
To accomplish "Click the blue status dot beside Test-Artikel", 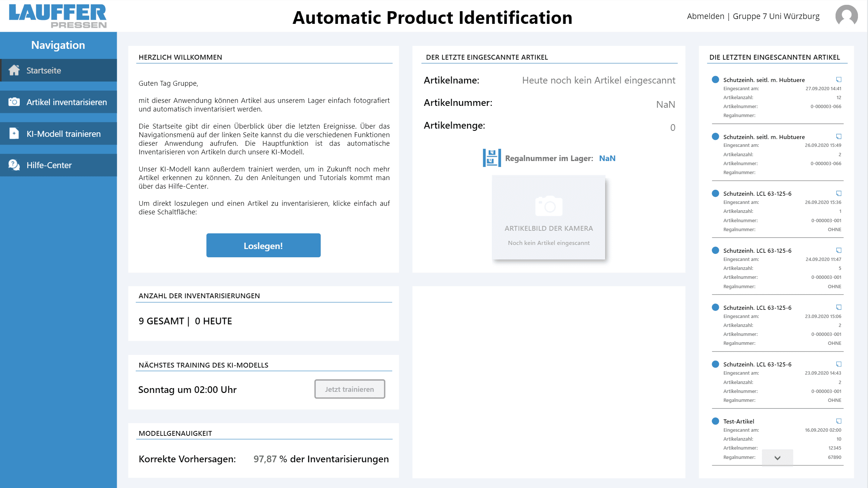I will (715, 421).
